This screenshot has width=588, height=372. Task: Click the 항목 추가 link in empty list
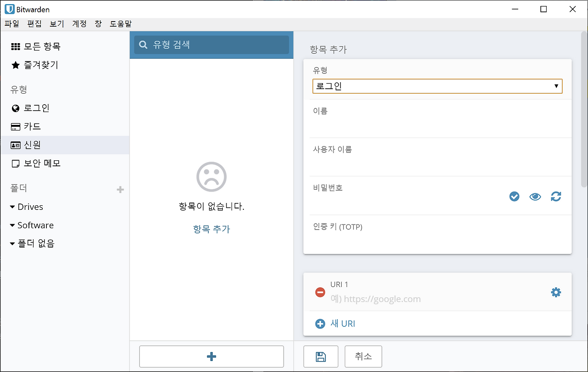[x=211, y=229]
